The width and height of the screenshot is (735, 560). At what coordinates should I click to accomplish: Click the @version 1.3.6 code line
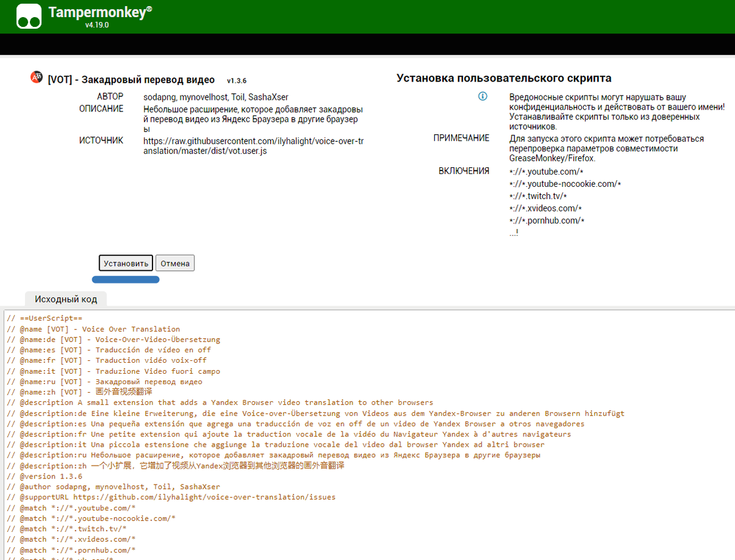pos(44,476)
